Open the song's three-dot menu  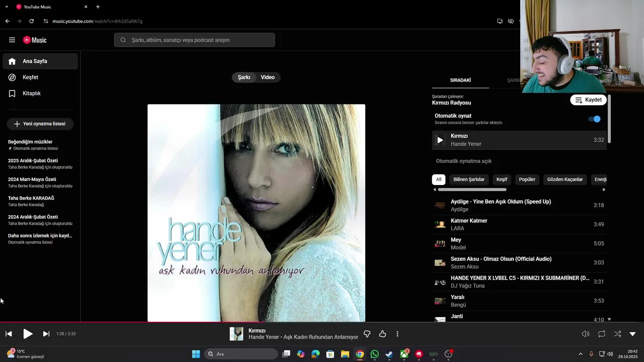pyautogui.click(x=397, y=334)
